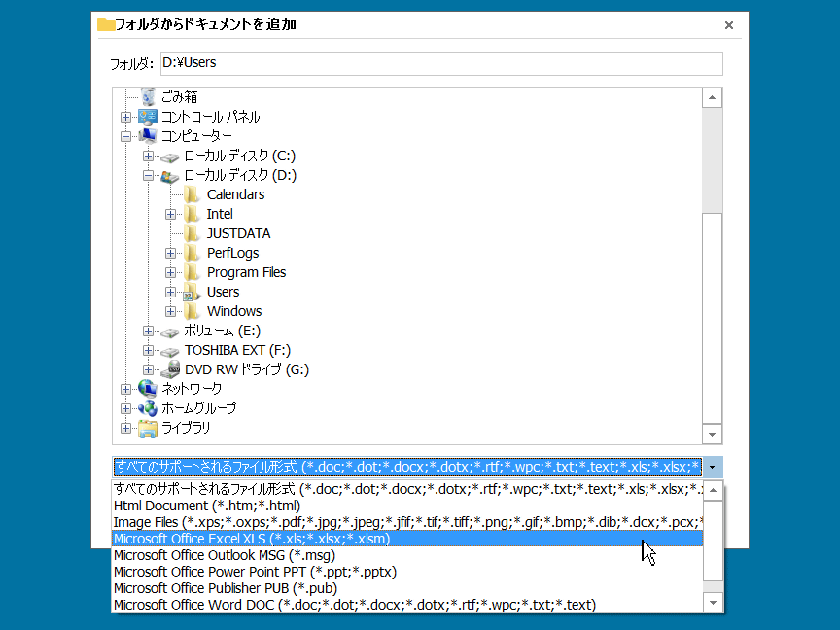Click the Volume (E:) drive icon
The width and height of the screenshot is (840, 630).
pyautogui.click(x=170, y=332)
